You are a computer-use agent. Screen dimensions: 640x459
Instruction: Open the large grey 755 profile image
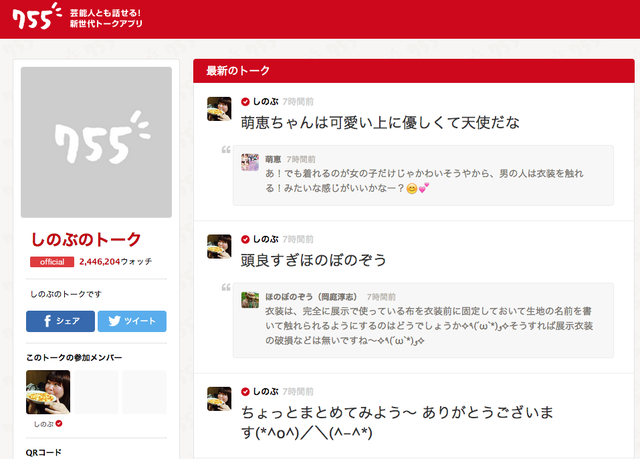(x=96, y=142)
